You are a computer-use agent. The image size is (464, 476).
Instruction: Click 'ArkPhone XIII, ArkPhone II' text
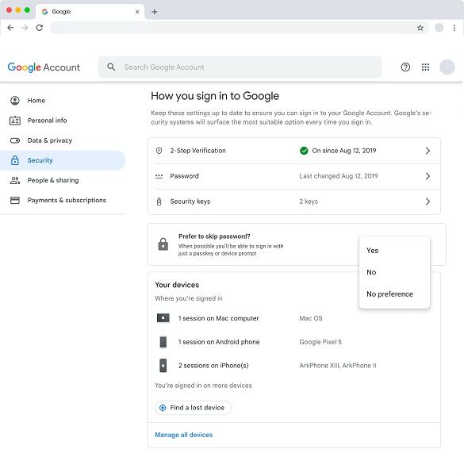coord(338,366)
